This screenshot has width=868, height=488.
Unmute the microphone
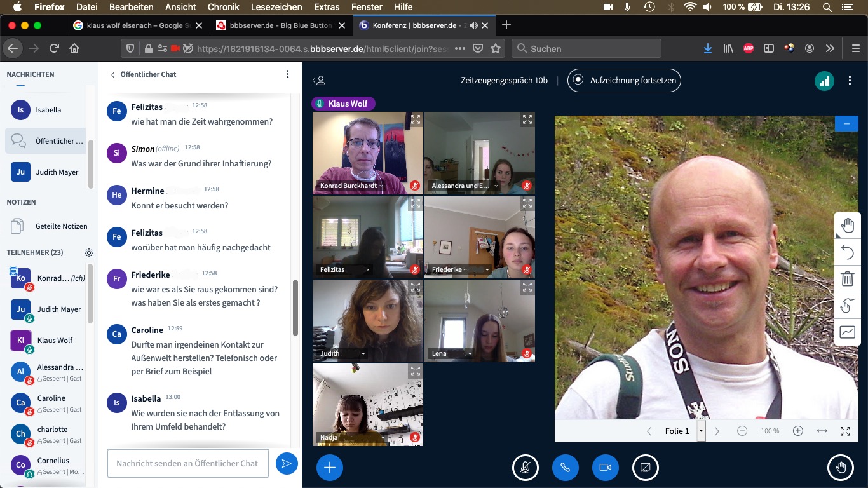tap(526, 468)
